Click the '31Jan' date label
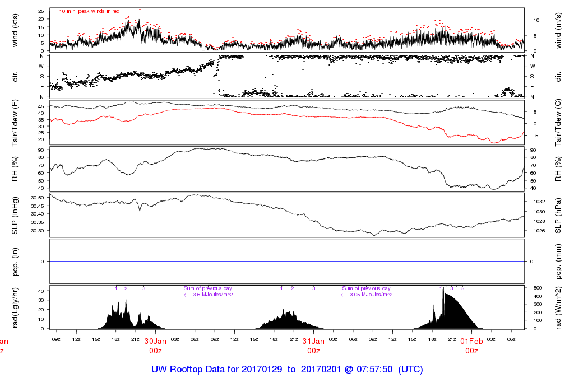 pyautogui.click(x=313, y=341)
